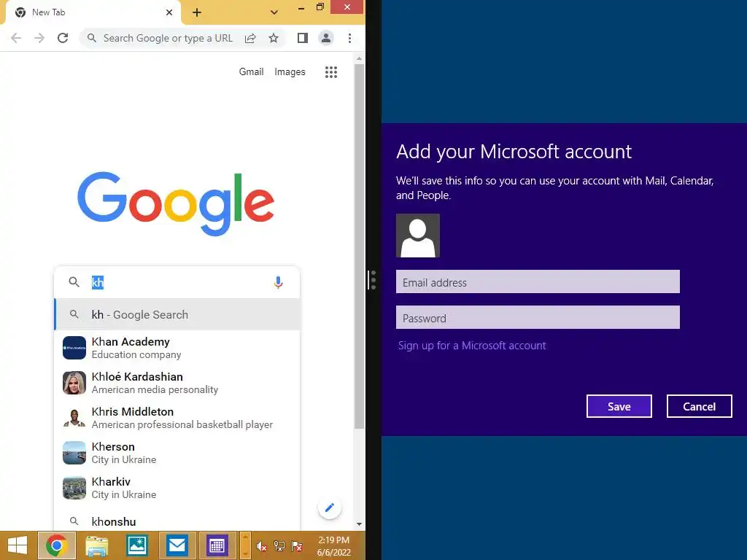Click the network tray icon

279,546
